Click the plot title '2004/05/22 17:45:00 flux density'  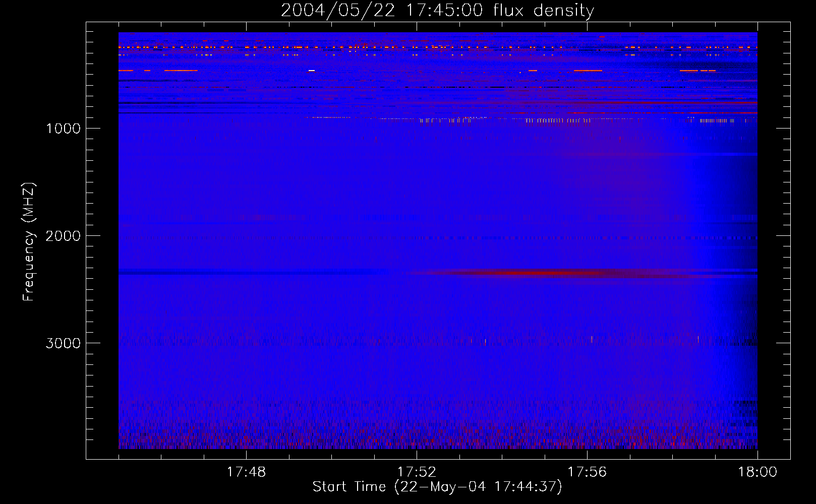click(437, 10)
